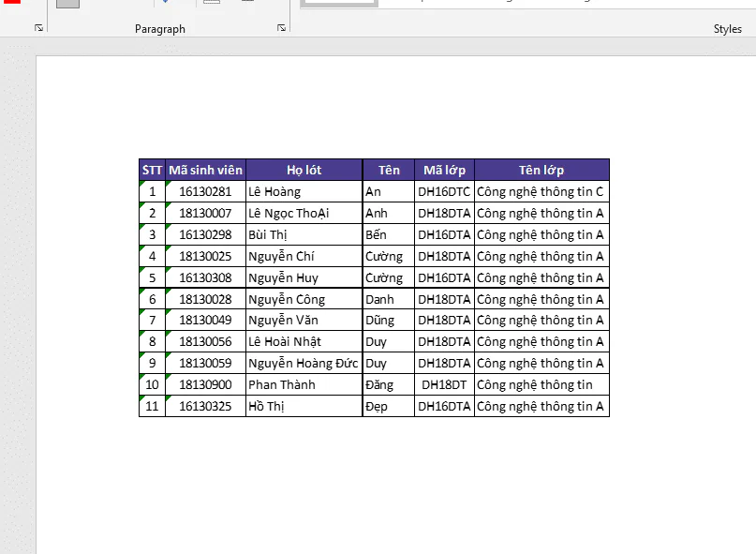The height and width of the screenshot is (554, 756).
Task: Click class code DH18DT in row 10
Action: (444, 384)
